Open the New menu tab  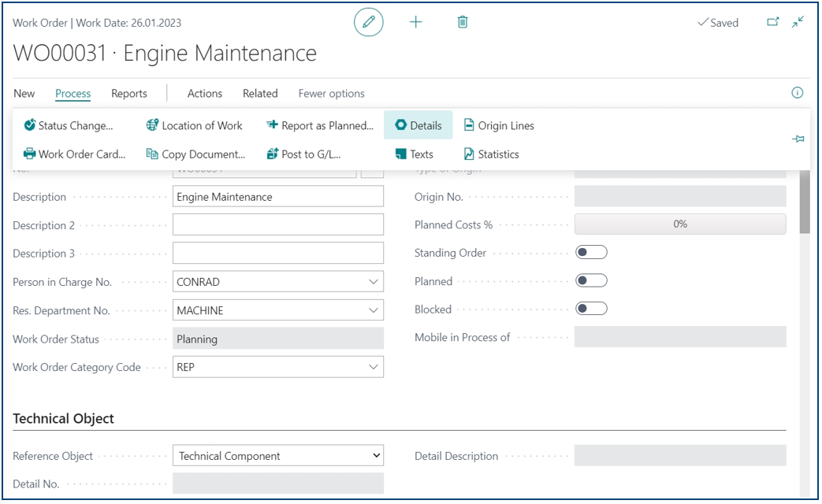(24, 93)
